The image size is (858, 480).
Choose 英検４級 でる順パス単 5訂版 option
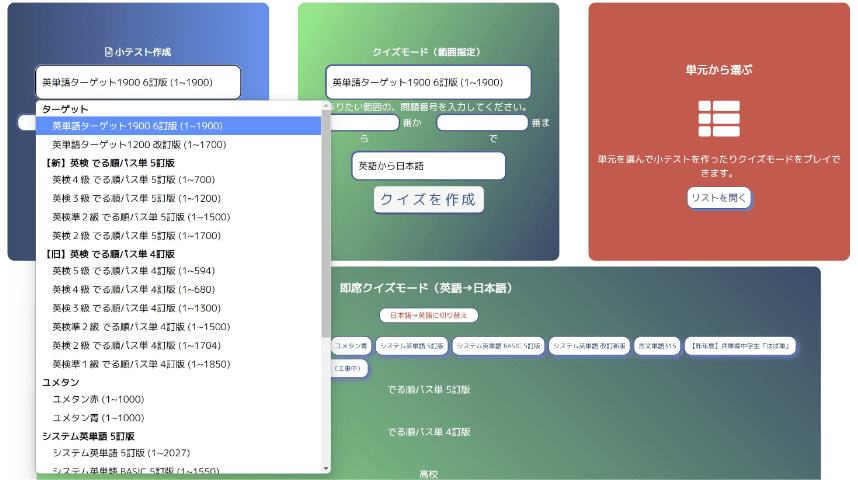pyautogui.click(x=133, y=180)
